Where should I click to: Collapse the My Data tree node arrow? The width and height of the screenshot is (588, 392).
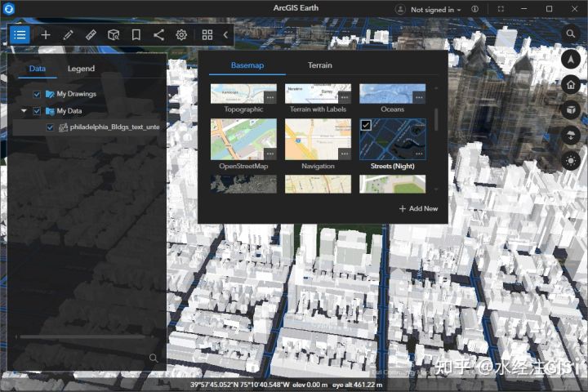coord(24,111)
